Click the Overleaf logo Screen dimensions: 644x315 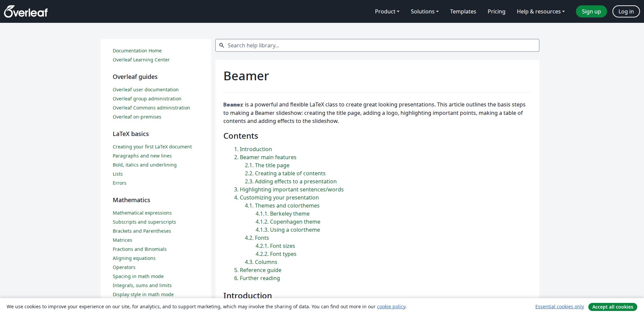pos(26,11)
